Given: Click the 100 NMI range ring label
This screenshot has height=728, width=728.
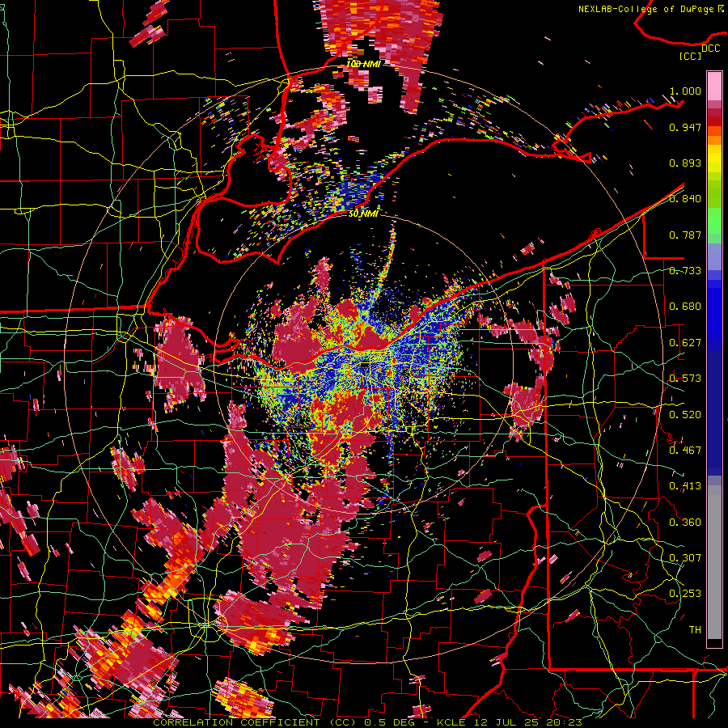Looking at the screenshot, I should click(363, 64).
